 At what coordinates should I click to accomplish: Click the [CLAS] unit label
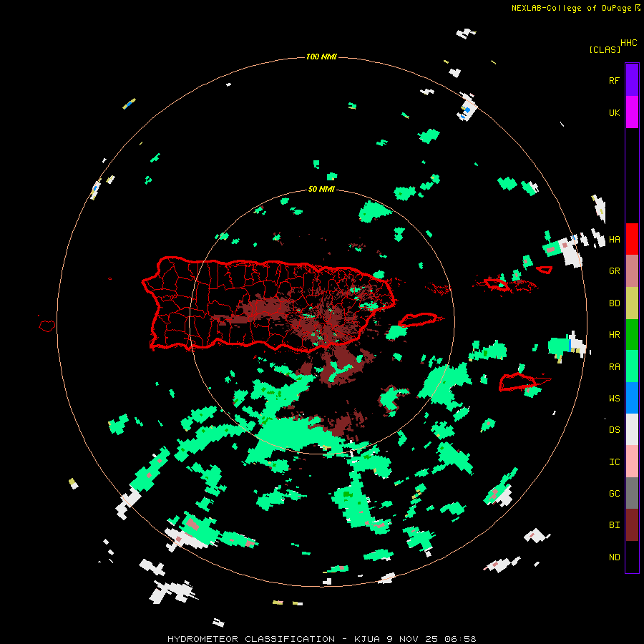tap(605, 49)
